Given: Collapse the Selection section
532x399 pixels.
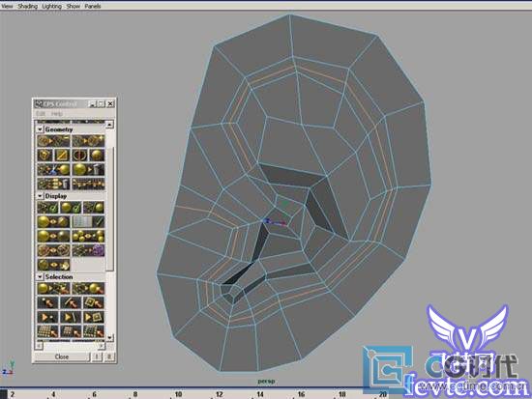Looking at the screenshot, I should tap(40, 276).
